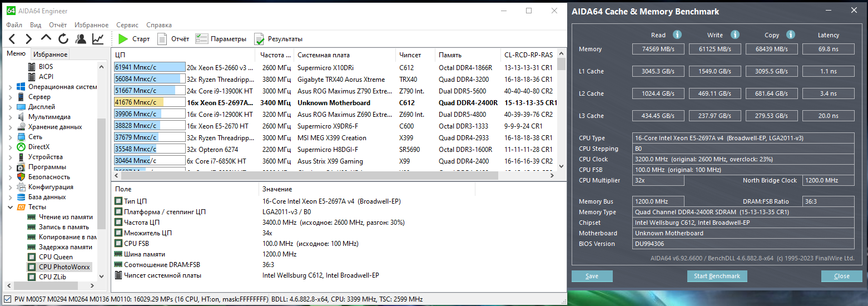Click the База данных database icon
This screenshot has height=306, width=868.
click(21, 197)
